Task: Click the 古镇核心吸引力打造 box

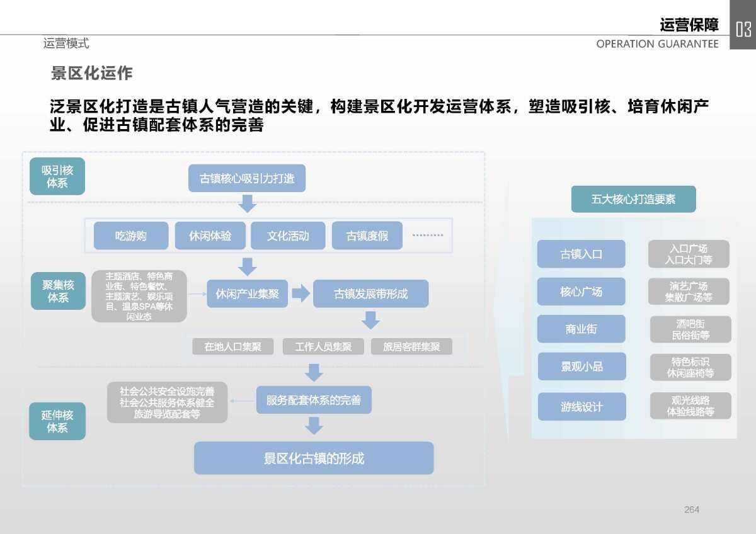Action: click(247, 178)
